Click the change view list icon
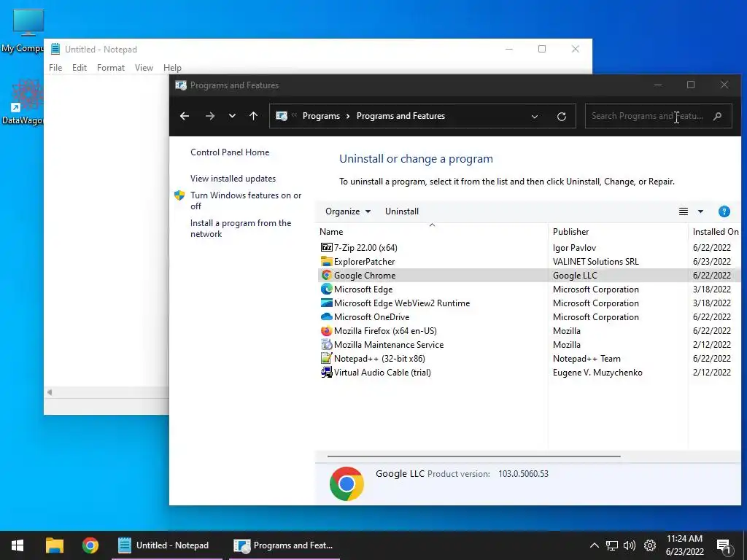Viewport: 747px width, 560px height. pyautogui.click(x=683, y=211)
